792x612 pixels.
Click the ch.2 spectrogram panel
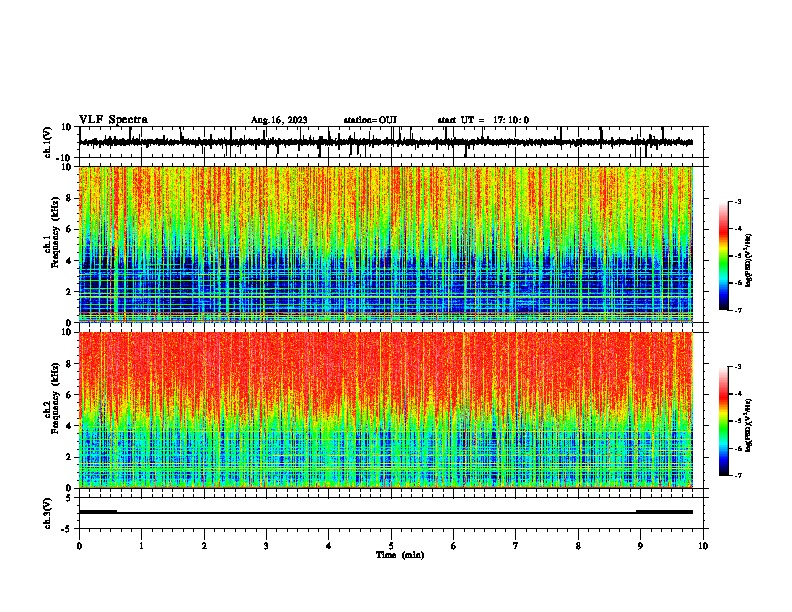tap(386, 410)
